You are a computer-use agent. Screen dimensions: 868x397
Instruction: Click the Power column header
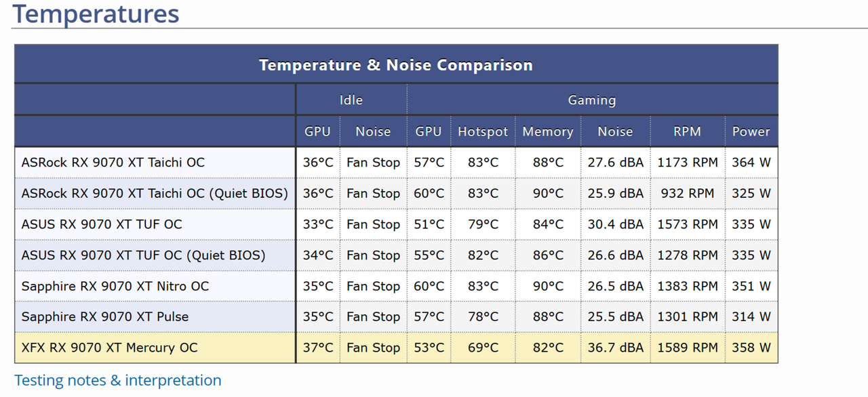(x=751, y=131)
